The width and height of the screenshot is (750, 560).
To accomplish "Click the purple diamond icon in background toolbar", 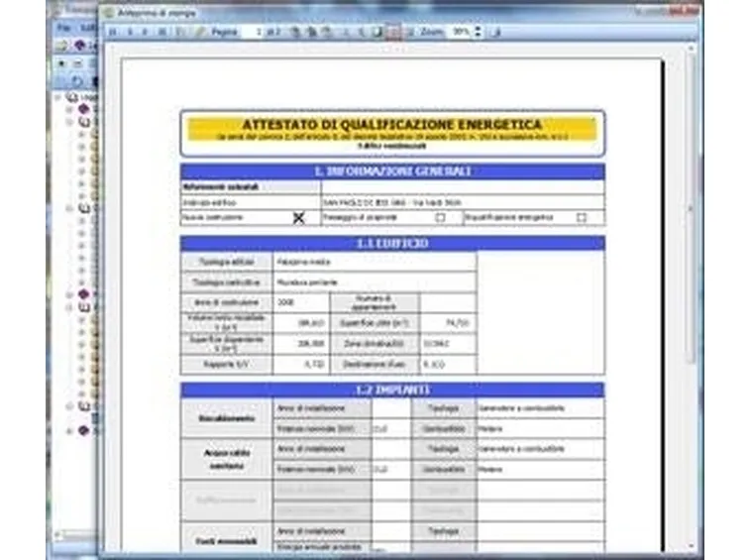I will click(79, 46).
